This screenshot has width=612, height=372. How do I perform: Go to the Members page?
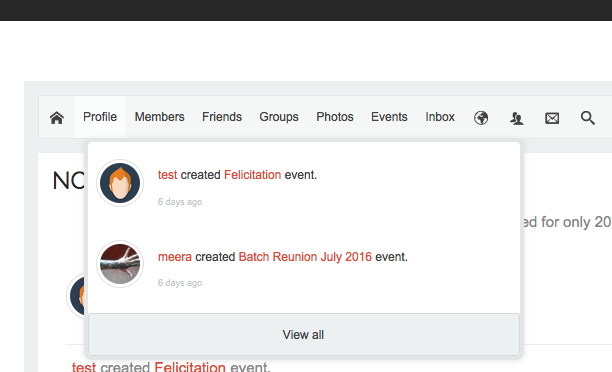pos(159,117)
